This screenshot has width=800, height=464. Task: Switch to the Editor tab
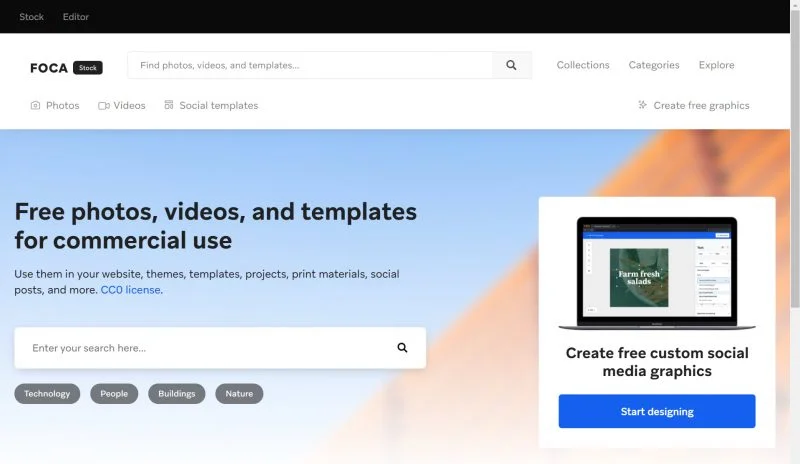click(76, 17)
